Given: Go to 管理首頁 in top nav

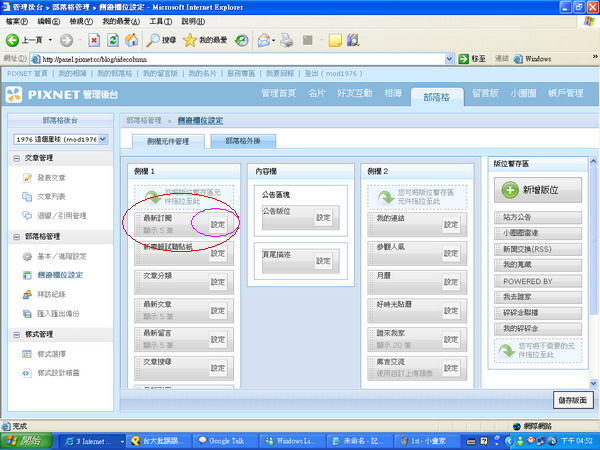Looking at the screenshot, I should click(x=279, y=93).
